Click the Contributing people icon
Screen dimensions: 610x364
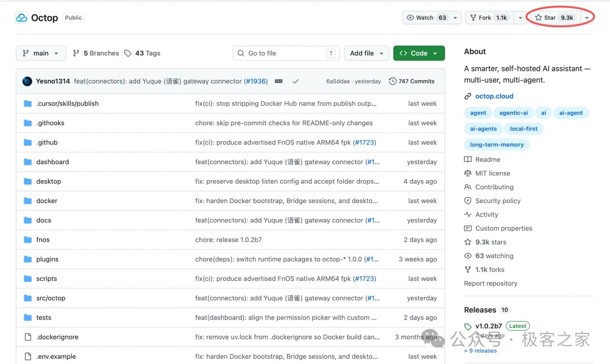[468, 187]
